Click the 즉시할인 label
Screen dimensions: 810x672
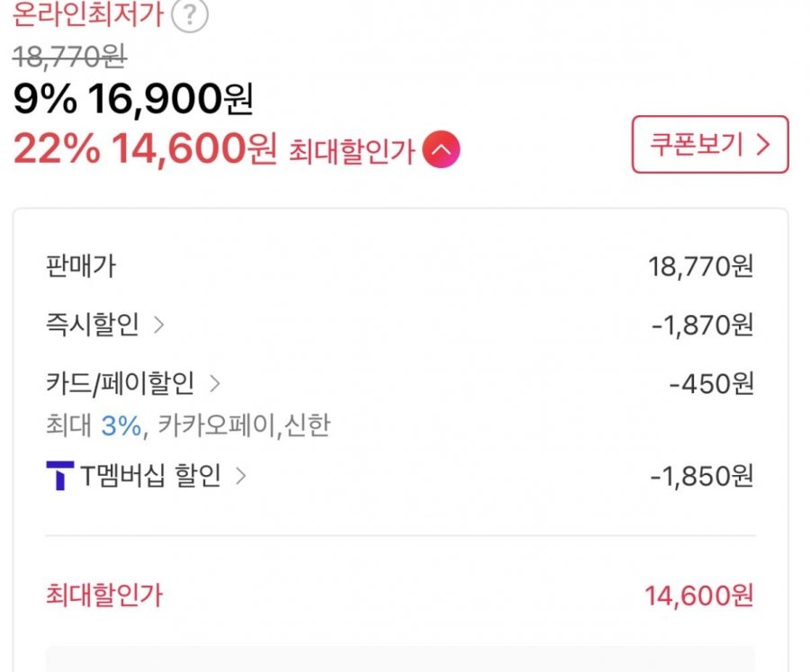(93, 326)
